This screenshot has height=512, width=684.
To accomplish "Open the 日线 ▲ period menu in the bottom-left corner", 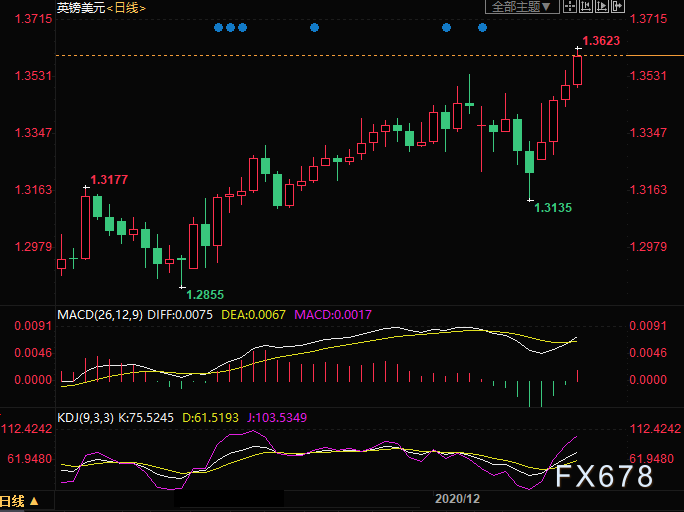I will click(x=19, y=501).
